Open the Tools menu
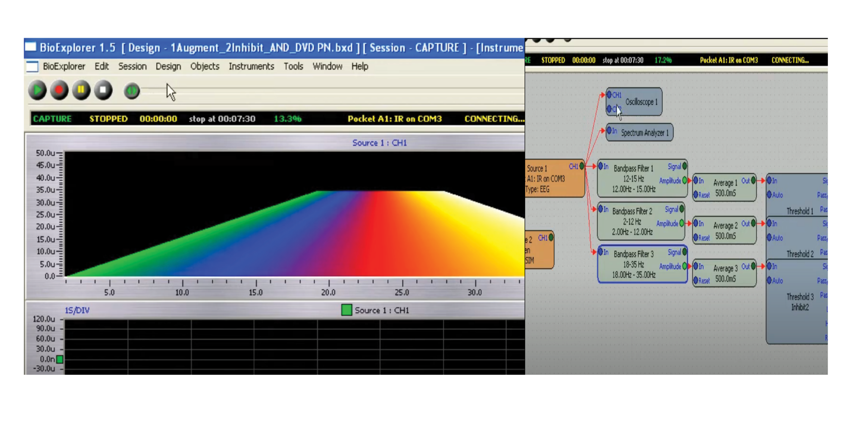This screenshot has height=436, width=868. pos(293,66)
